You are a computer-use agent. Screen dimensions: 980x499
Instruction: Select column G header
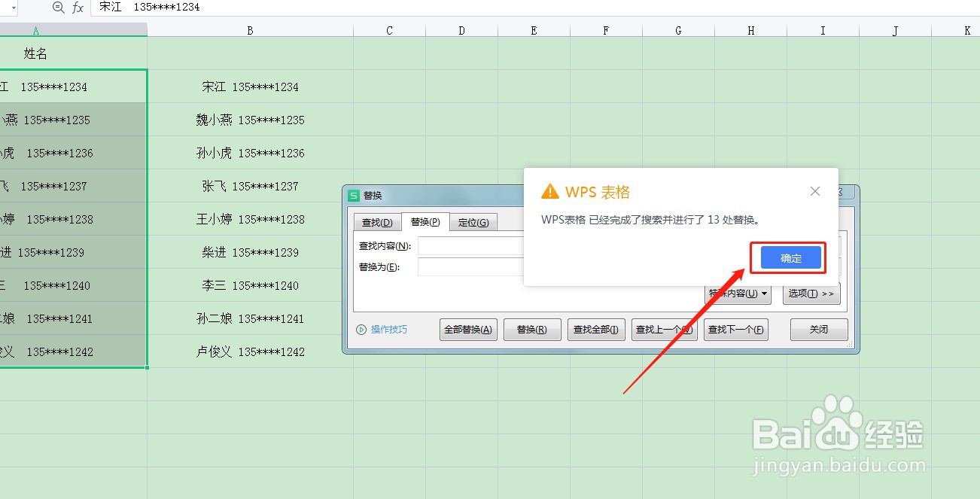pyautogui.click(x=678, y=30)
